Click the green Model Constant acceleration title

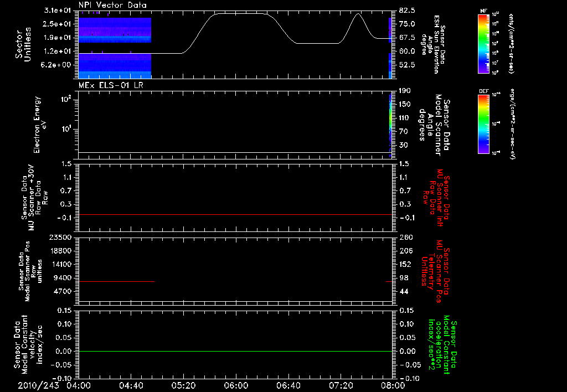(x=442, y=344)
